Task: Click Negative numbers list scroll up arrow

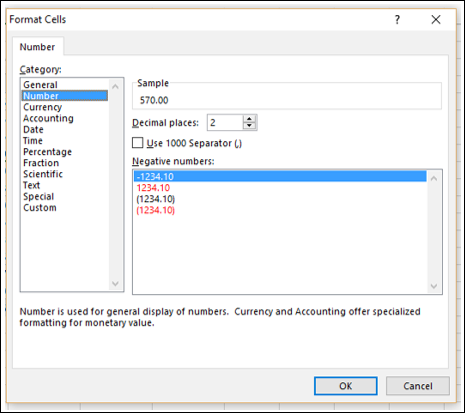Action: point(434,178)
